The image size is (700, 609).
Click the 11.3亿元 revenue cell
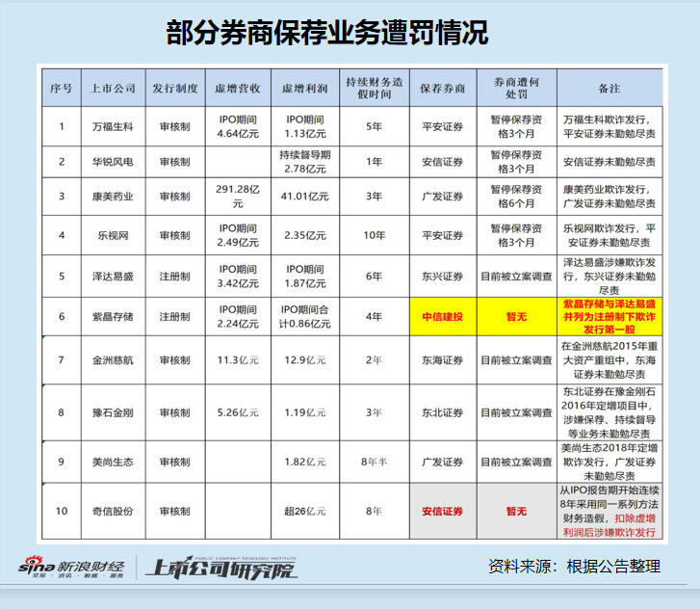pos(238,359)
